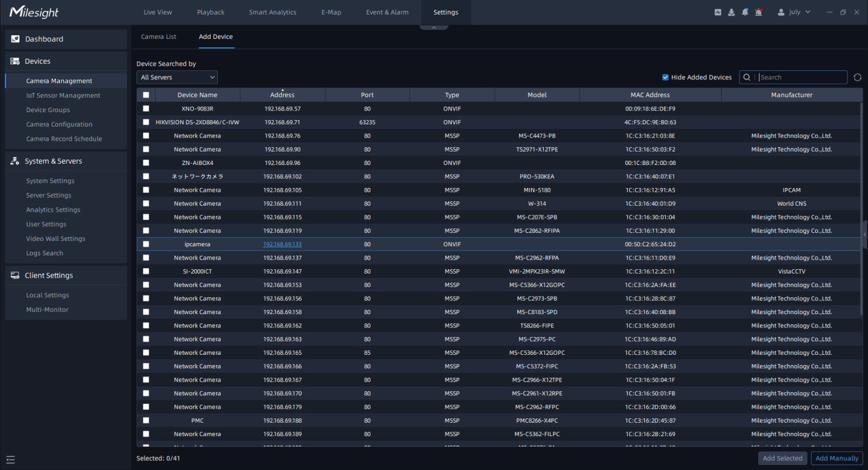Open the All Servers dropdown
Image resolution: width=868 pixels, height=470 pixels.
click(177, 78)
